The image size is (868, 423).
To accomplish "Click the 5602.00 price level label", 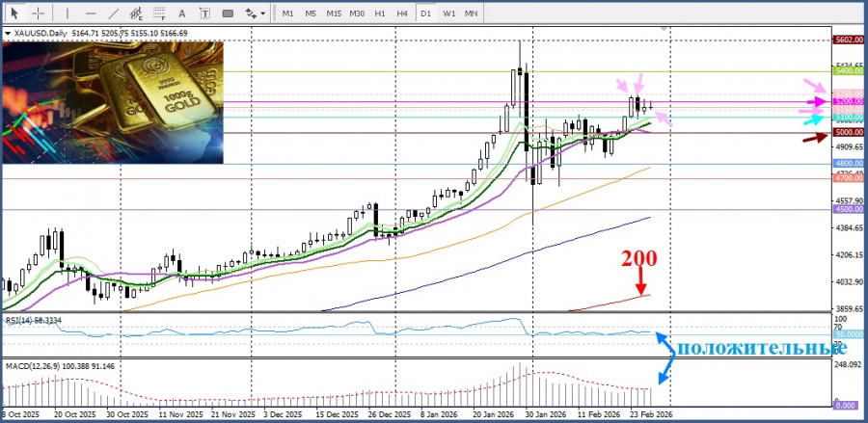I will (848, 40).
